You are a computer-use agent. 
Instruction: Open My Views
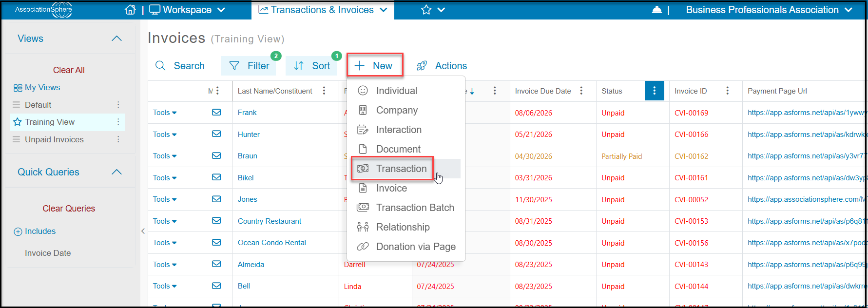point(37,88)
